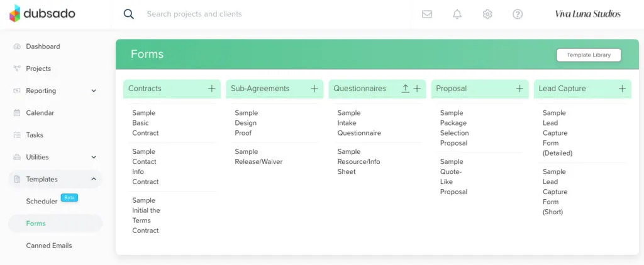Add a new Lead Capture form
The image size is (644, 265).
(x=622, y=89)
